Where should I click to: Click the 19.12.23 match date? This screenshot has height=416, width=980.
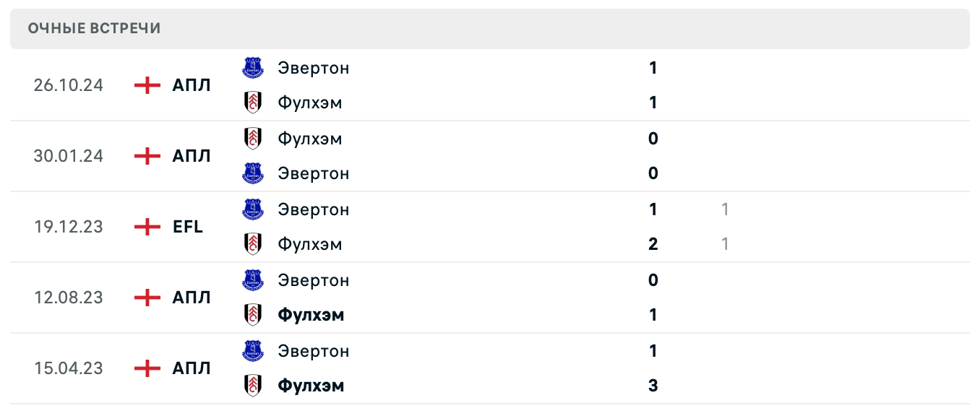[x=69, y=227]
